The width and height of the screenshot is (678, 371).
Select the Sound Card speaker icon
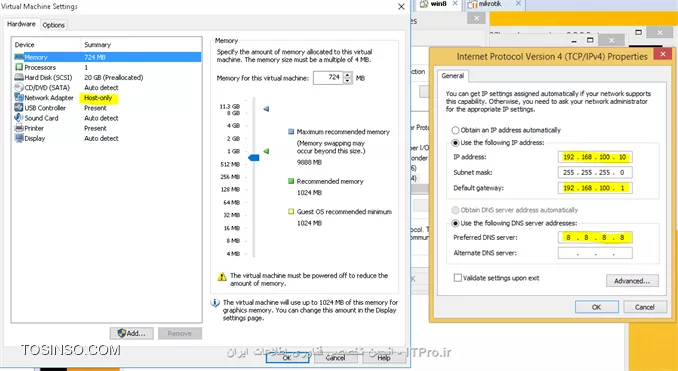[x=19, y=118]
